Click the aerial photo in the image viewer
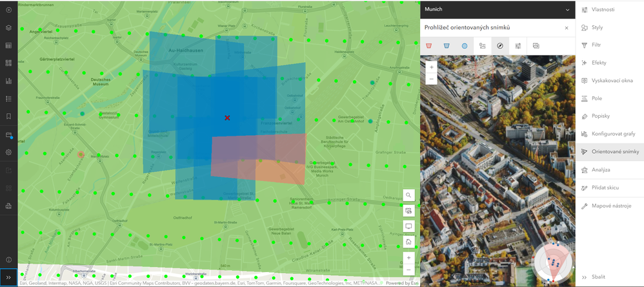 (498, 171)
